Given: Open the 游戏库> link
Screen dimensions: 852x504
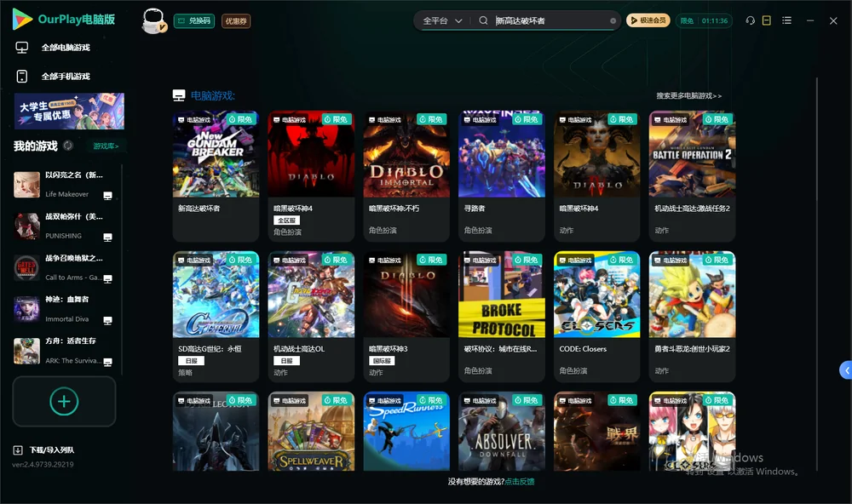Looking at the screenshot, I should [x=106, y=146].
